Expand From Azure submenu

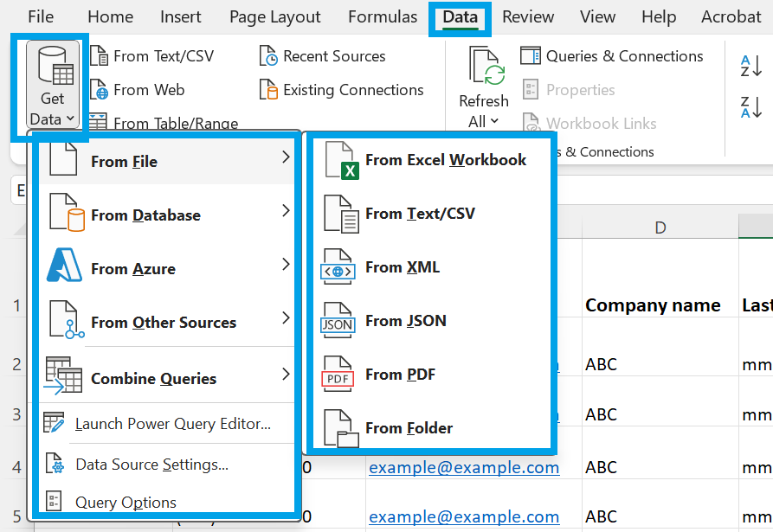[x=168, y=269]
